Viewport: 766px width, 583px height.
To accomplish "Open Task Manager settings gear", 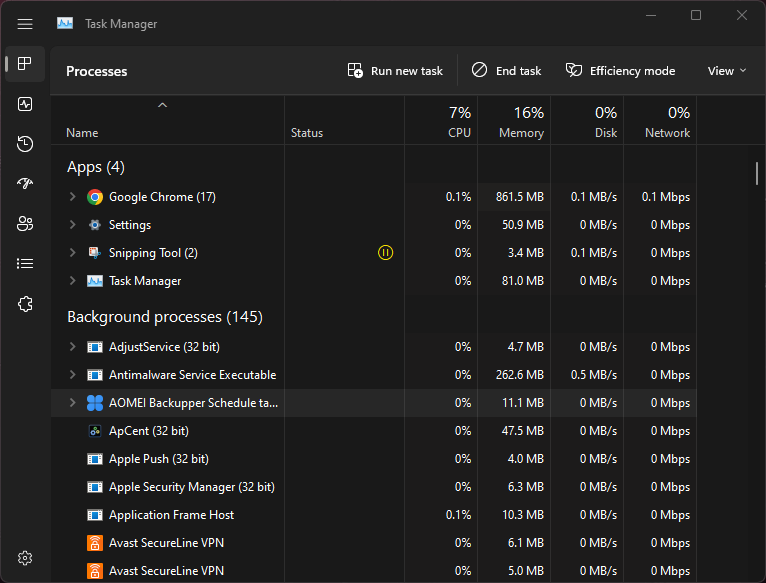I will tap(25, 558).
